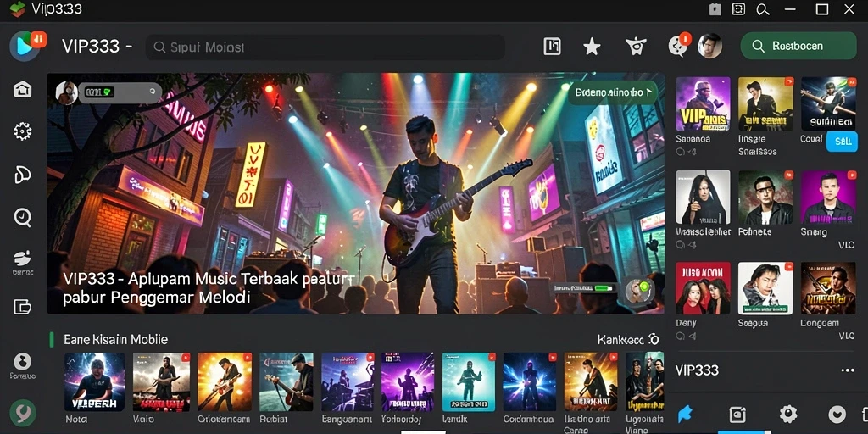Screen dimensions: 868x434
Task: Open the gear icon in left sidebar
Action: pos(23,131)
